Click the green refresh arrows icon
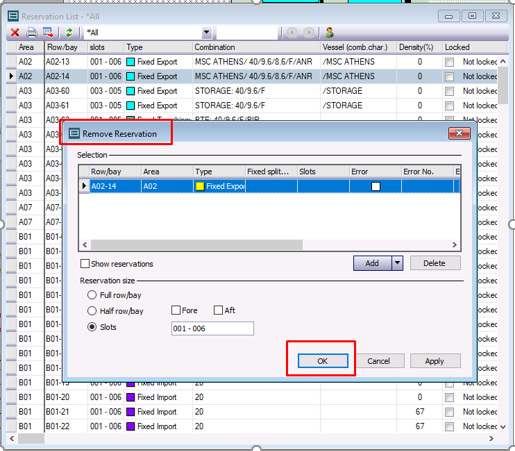The width and height of the screenshot is (515, 451). [x=69, y=33]
